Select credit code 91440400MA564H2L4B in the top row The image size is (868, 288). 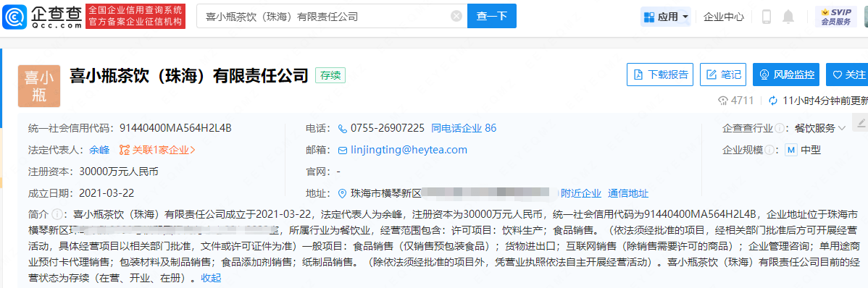point(175,128)
